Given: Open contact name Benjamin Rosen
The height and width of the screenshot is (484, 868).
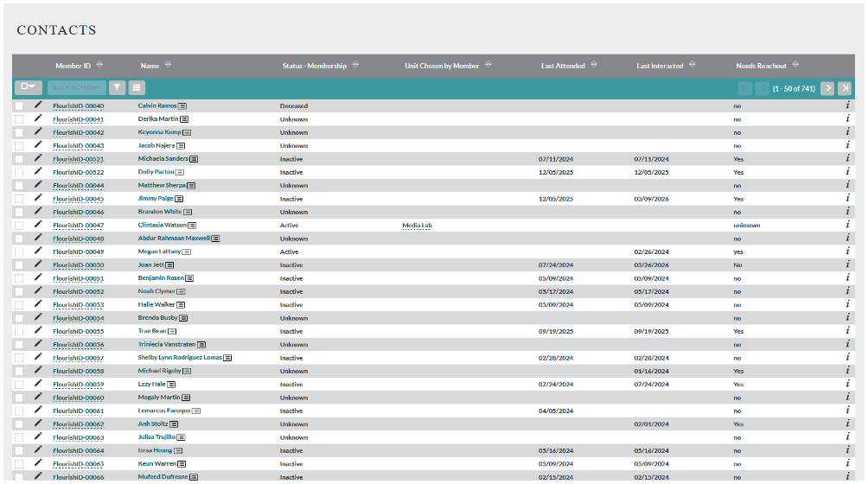Looking at the screenshot, I should click(x=161, y=278).
